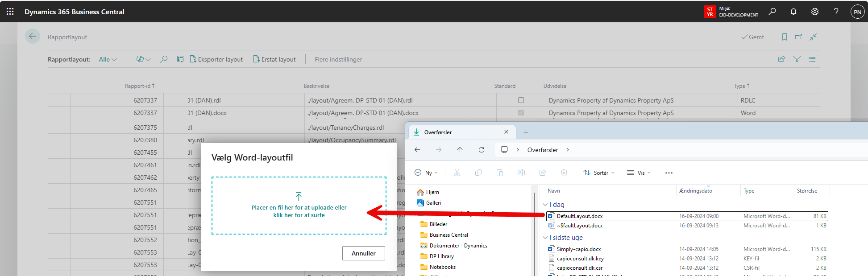Click the Explorer forward arrow
868x276 pixels.
point(439,150)
